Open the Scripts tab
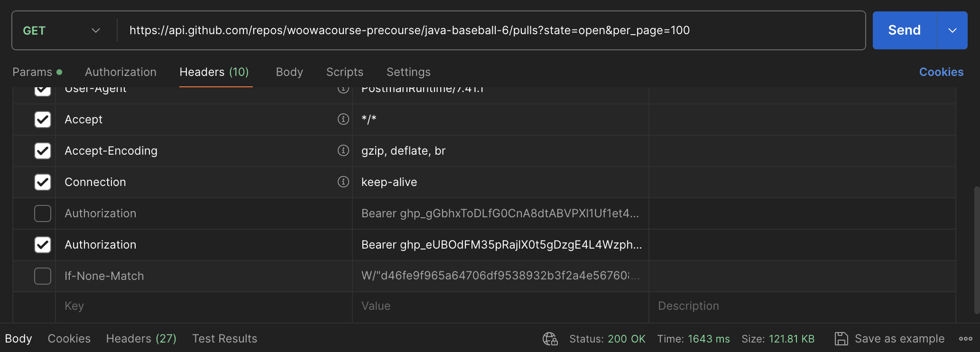Screen dimensions: 980x352 click(x=344, y=72)
